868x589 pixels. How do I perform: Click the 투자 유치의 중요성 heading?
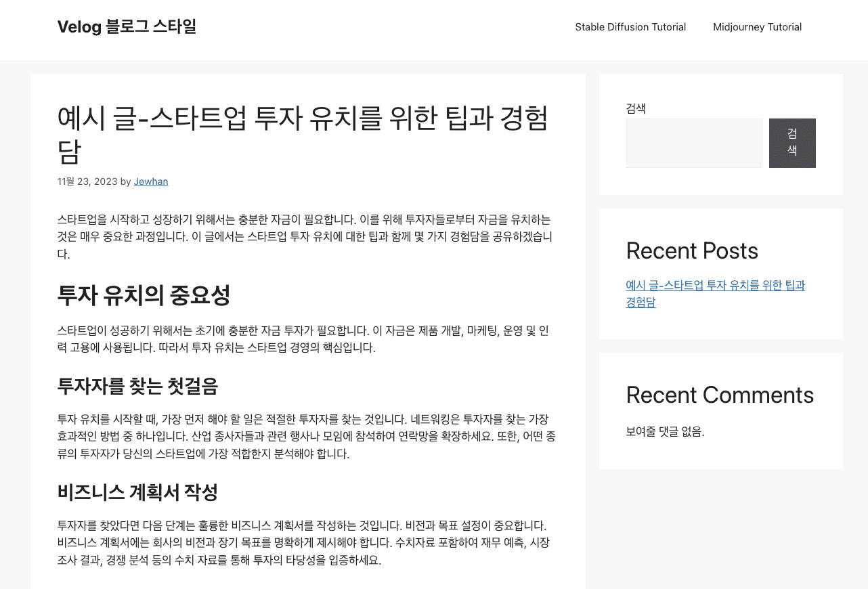click(144, 295)
